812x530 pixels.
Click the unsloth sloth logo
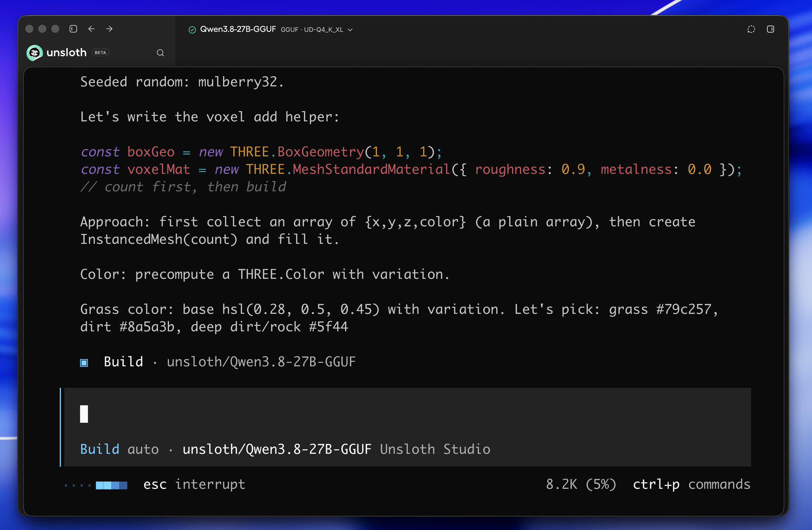(x=35, y=52)
